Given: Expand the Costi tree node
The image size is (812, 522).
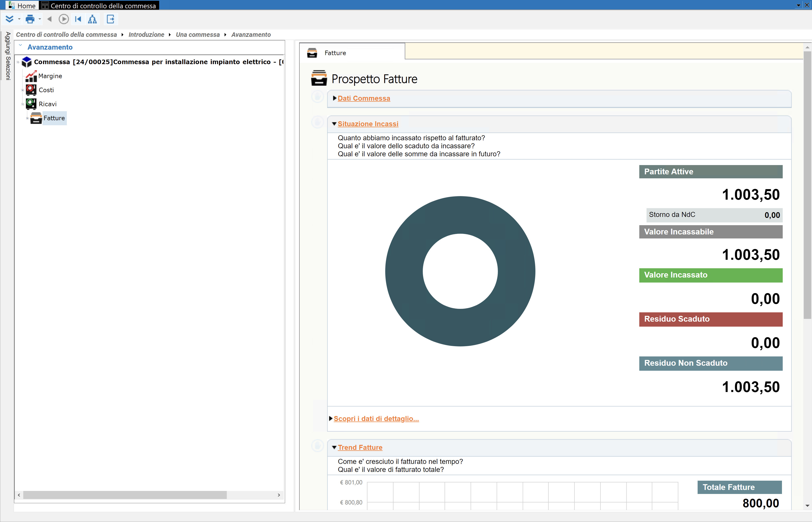Looking at the screenshot, I should tap(23, 90).
